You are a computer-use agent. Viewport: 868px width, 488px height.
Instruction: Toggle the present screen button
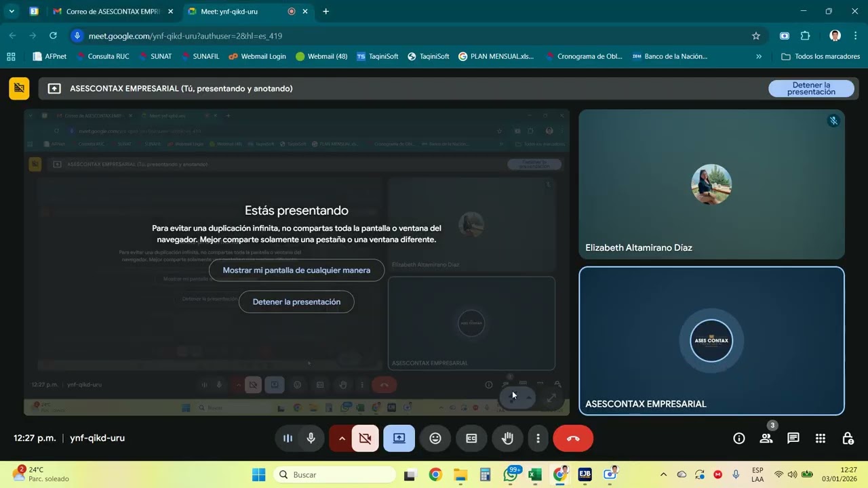point(399,439)
